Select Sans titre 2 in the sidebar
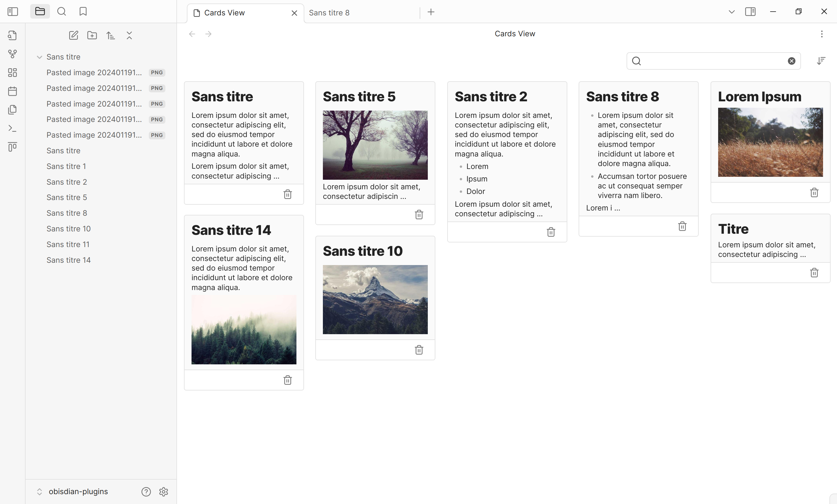The height and width of the screenshot is (504, 837). [67, 181]
